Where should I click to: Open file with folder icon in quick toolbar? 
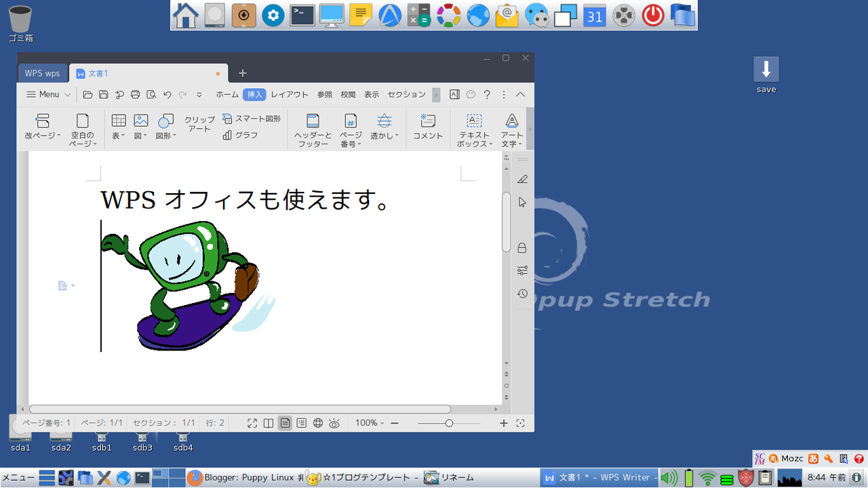88,94
